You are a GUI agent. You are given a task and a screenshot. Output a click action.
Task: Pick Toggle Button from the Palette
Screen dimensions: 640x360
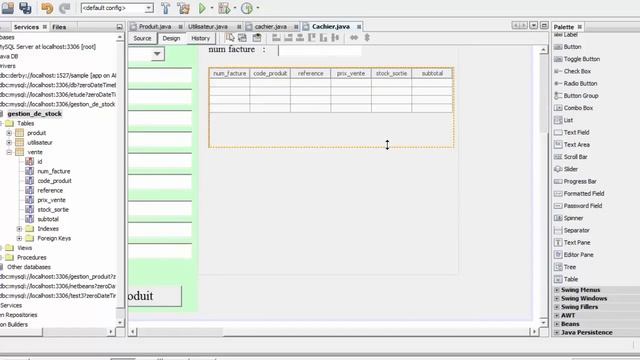577,59
